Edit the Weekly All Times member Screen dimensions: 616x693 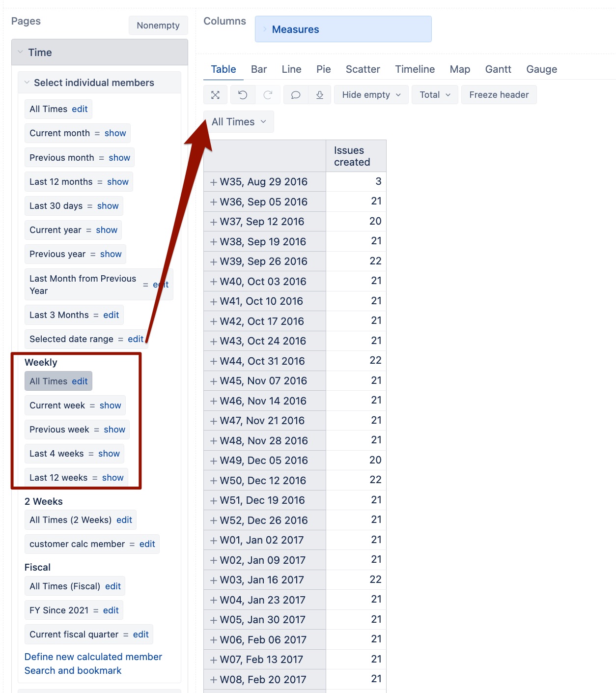click(80, 381)
